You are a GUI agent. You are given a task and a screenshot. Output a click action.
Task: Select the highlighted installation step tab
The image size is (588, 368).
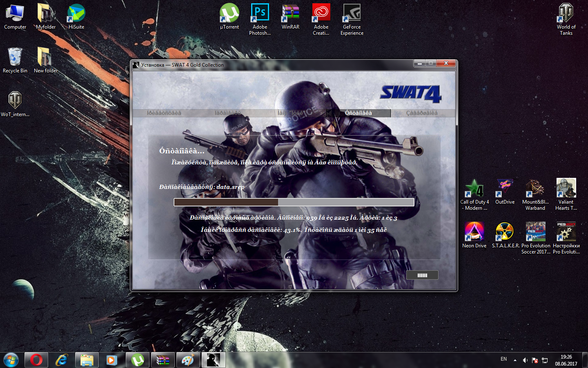point(359,113)
